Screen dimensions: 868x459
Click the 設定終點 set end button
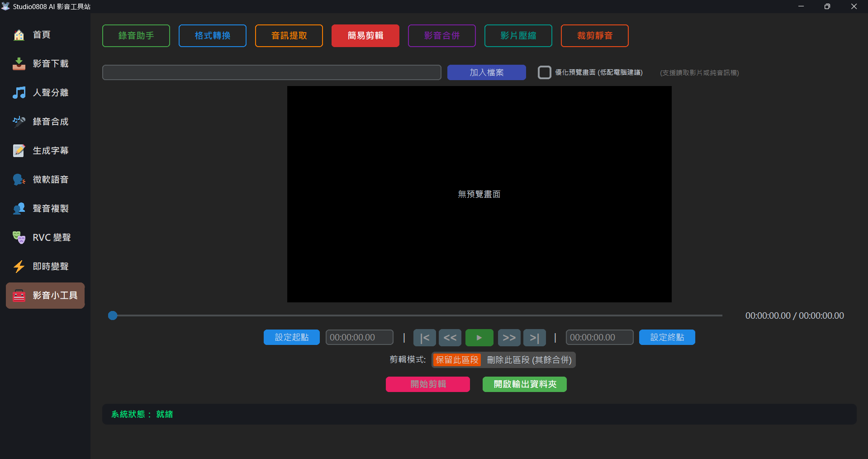click(x=667, y=337)
